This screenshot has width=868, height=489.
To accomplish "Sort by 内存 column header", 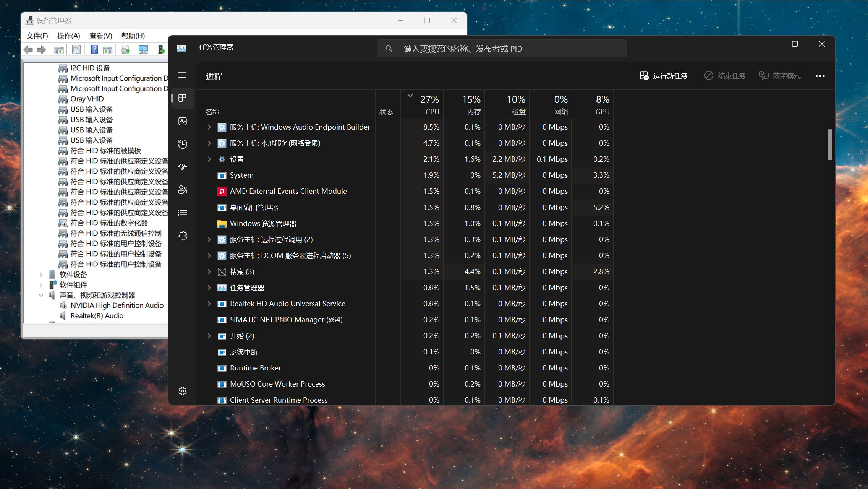I will point(464,104).
